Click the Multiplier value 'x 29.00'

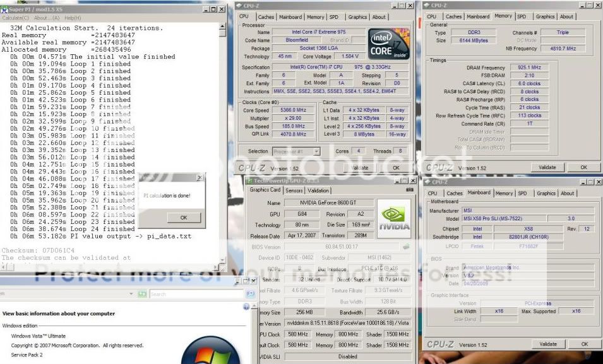pyautogui.click(x=293, y=118)
